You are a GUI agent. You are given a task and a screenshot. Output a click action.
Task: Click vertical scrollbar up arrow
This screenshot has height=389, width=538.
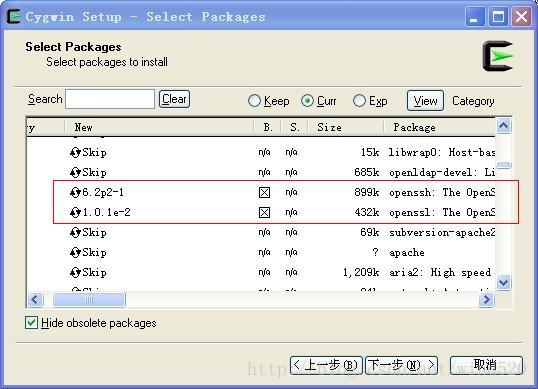point(503,126)
